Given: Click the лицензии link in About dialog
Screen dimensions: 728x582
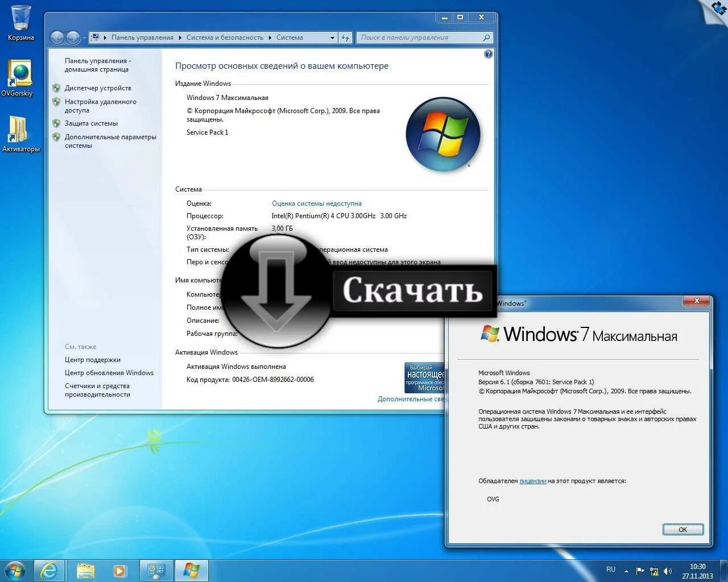Looking at the screenshot, I should 532,481.
